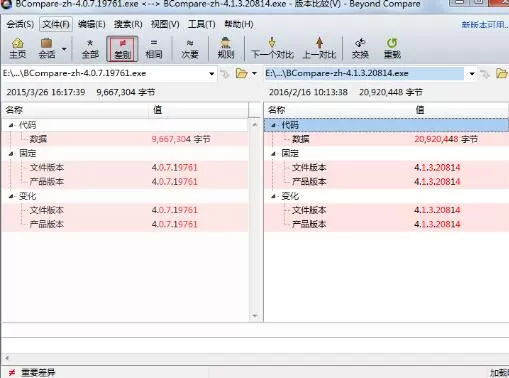The width and height of the screenshot is (509, 378).
Task: Click left pane scrollbar up arrow
Action: pyautogui.click(x=255, y=125)
